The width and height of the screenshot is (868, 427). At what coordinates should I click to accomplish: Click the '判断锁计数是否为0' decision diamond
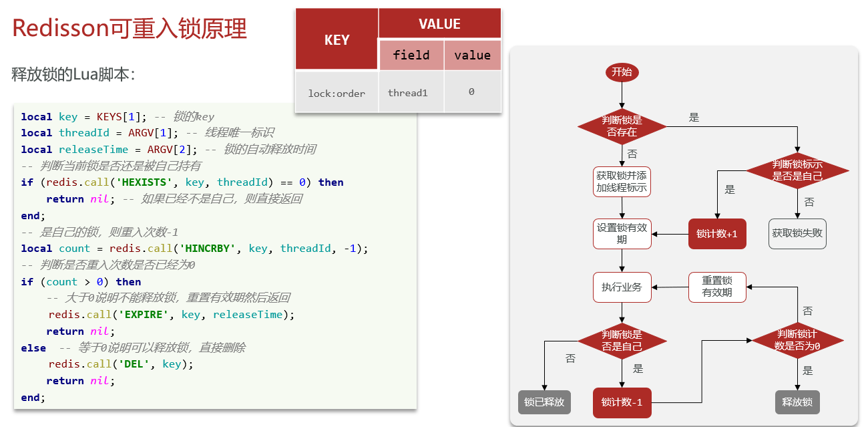pyautogui.click(x=797, y=340)
